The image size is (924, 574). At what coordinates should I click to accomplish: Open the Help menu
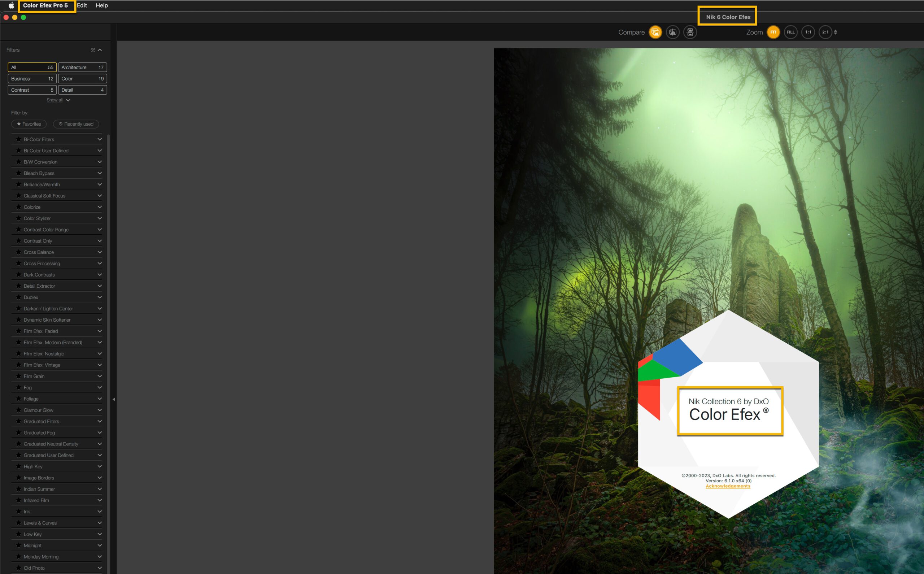click(102, 5)
